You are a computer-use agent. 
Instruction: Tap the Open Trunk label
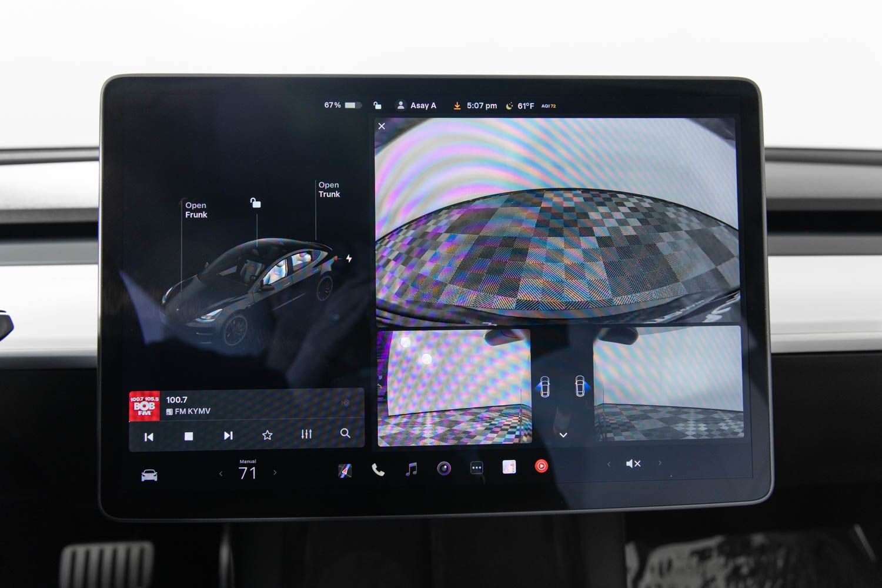point(329,189)
